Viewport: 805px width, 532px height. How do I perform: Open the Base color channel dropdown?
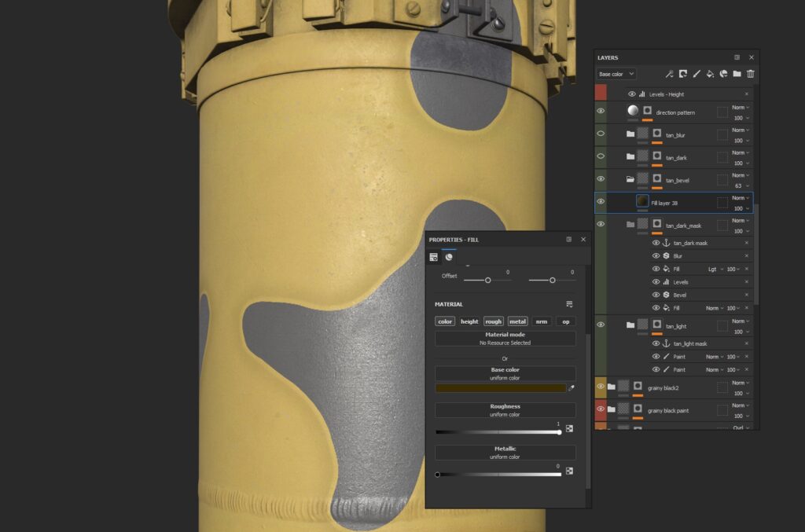tap(616, 74)
